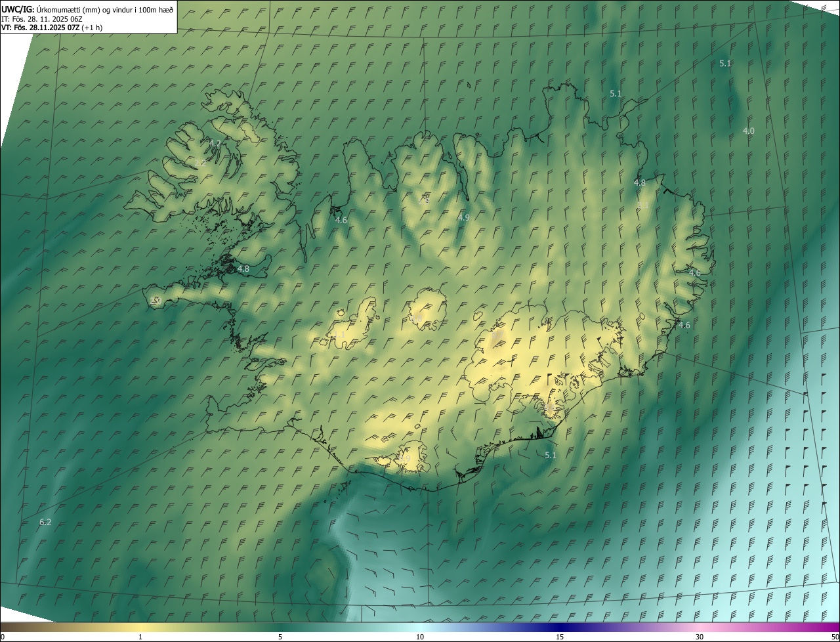The width and height of the screenshot is (840, 642).
Task: Click the 4.6 value next to the 4.9 label
Action: 341,220
